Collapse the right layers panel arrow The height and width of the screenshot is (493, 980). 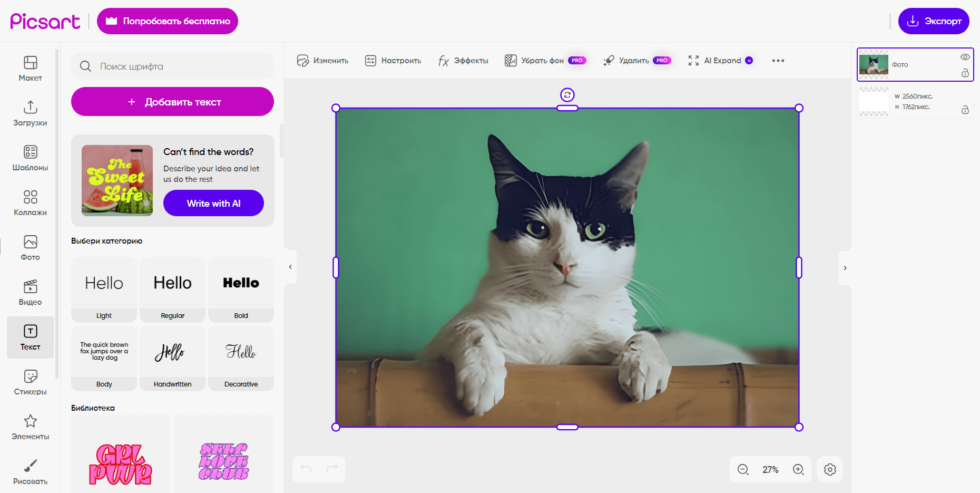(845, 268)
